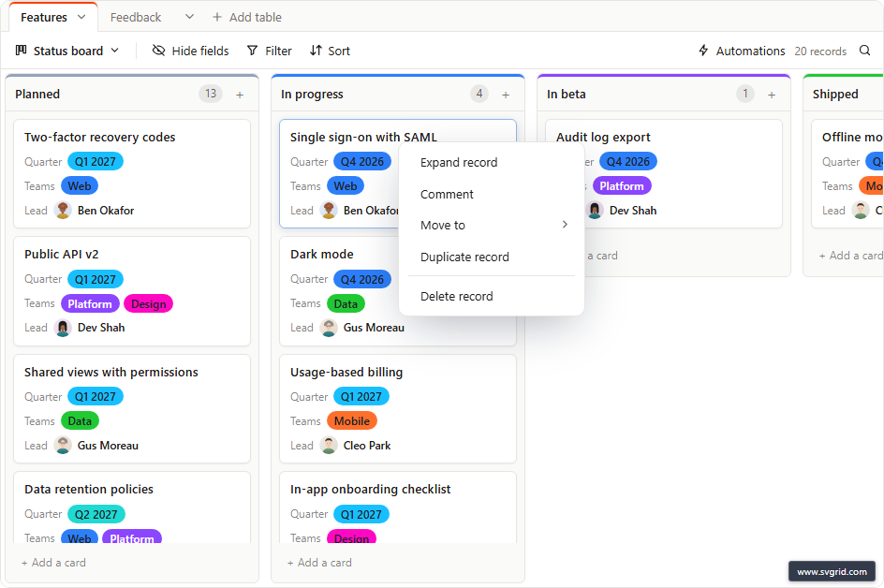884x588 pixels.
Task: Click orange Mobile tag on Usage-based billing
Action: coord(352,421)
